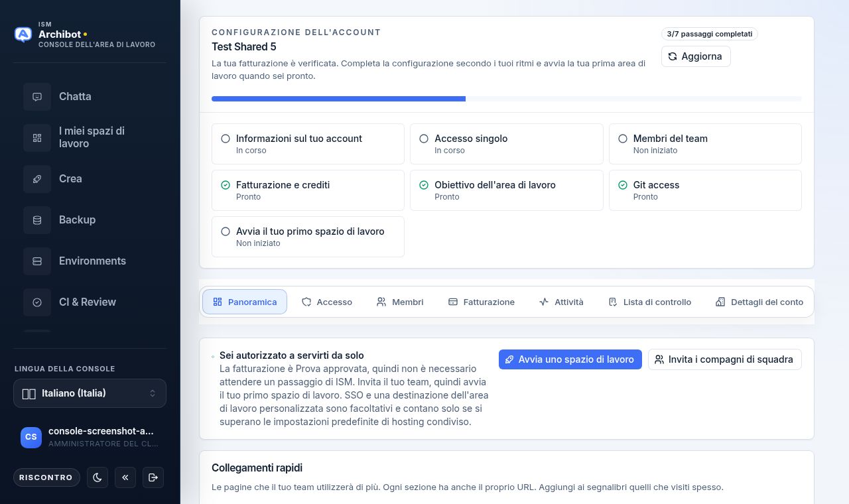The image size is (849, 504).
Task: Open the Membri del team step card
Action: click(705, 144)
